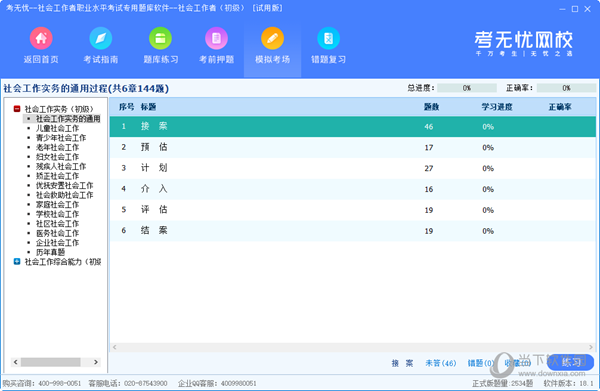Viewport: 600px width, 391px height.
Task: Click the 标题 column header
Action: (x=148, y=107)
